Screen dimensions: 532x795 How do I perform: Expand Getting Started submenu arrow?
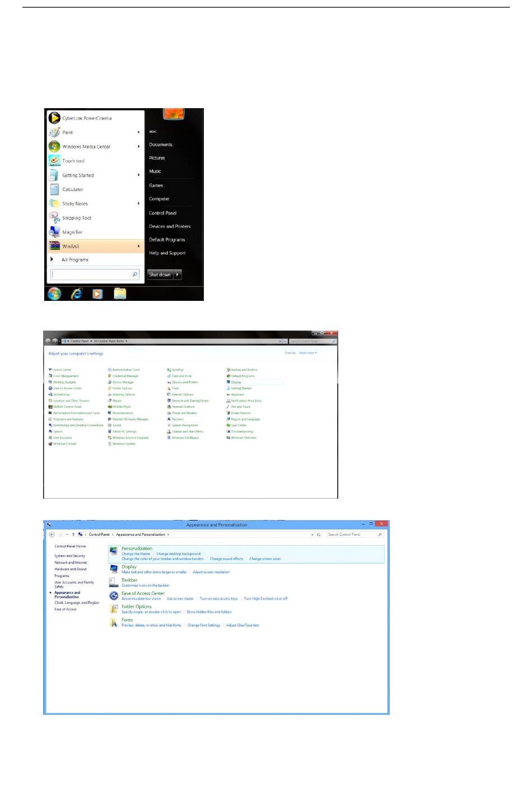point(138,175)
